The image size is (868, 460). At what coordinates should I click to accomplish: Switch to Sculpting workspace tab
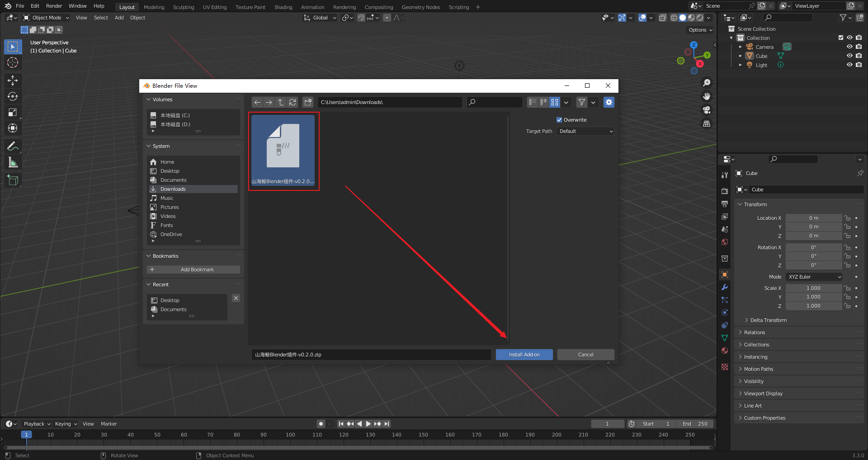click(x=184, y=7)
